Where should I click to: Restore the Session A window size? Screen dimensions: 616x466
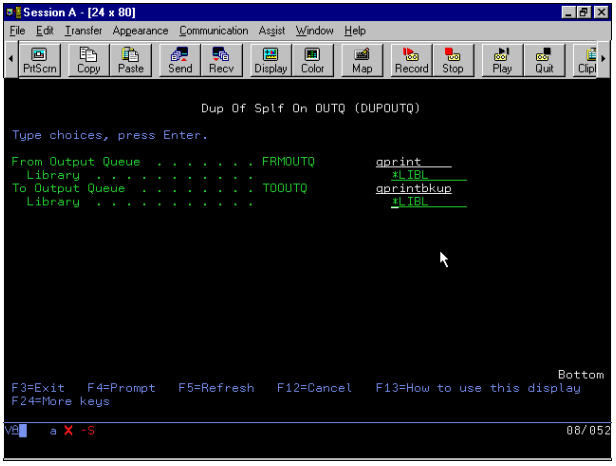click(584, 13)
